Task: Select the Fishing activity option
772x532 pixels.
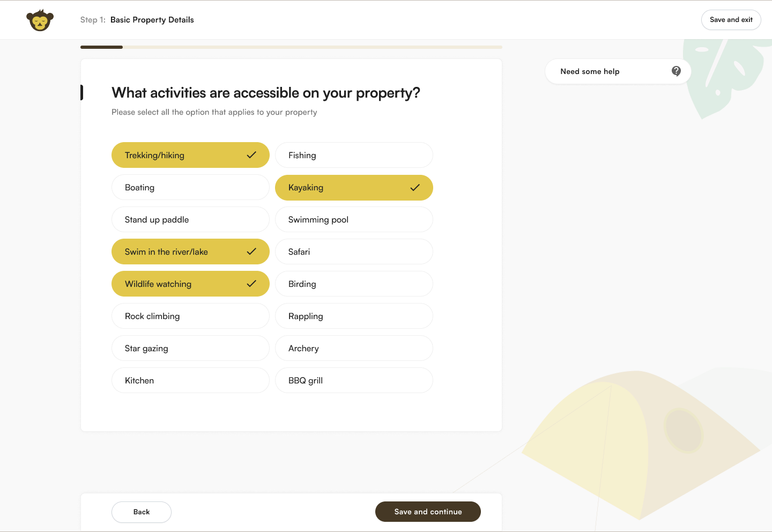Action: coord(354,155)
